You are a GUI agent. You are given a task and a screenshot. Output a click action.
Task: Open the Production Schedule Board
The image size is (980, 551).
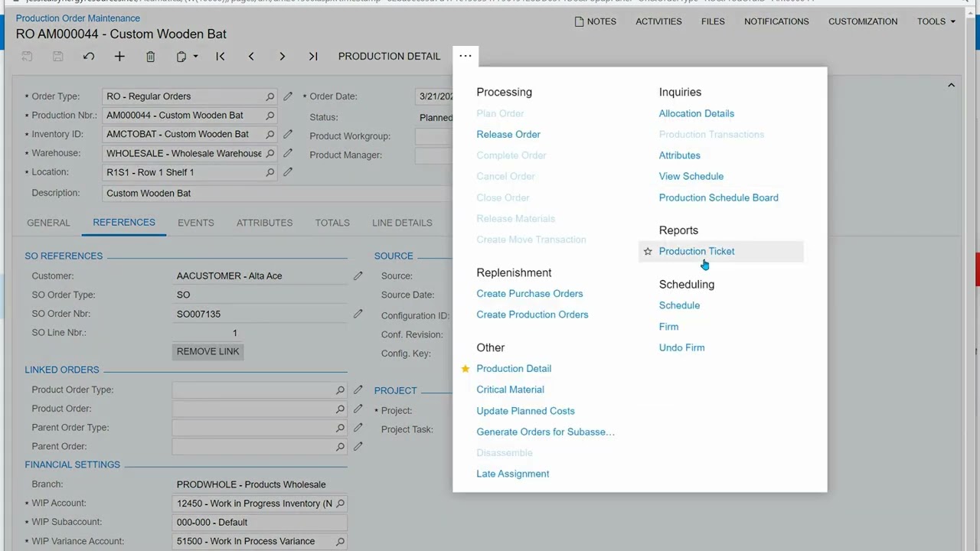tap(719, 197)
